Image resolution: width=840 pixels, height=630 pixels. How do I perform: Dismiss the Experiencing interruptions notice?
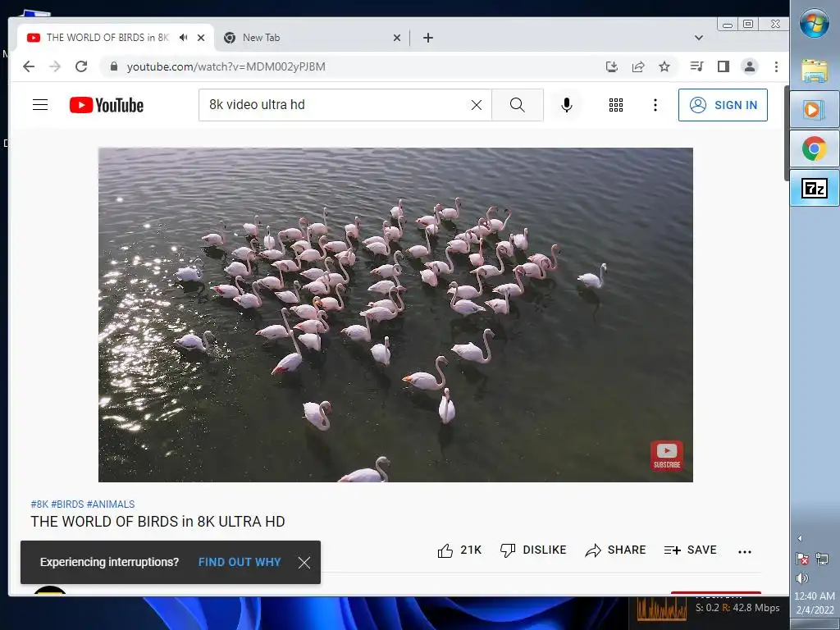(304, 562)
